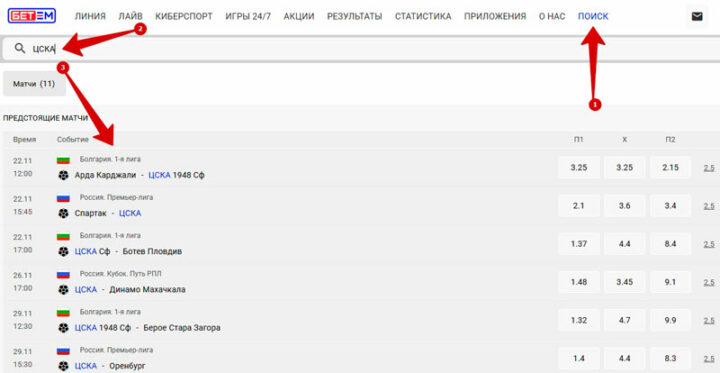Click football icon beside ЦСКА - Оренбург

click(63, 366)
